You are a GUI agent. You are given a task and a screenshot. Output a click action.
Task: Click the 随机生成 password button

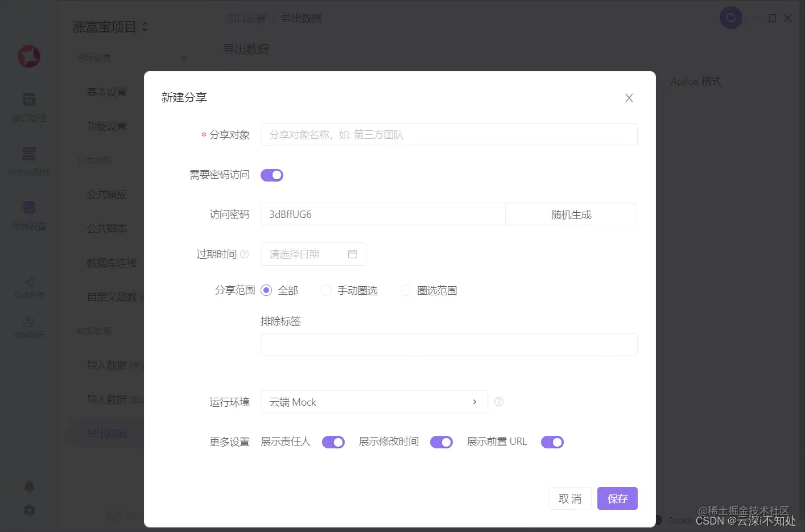coord(571,214)
